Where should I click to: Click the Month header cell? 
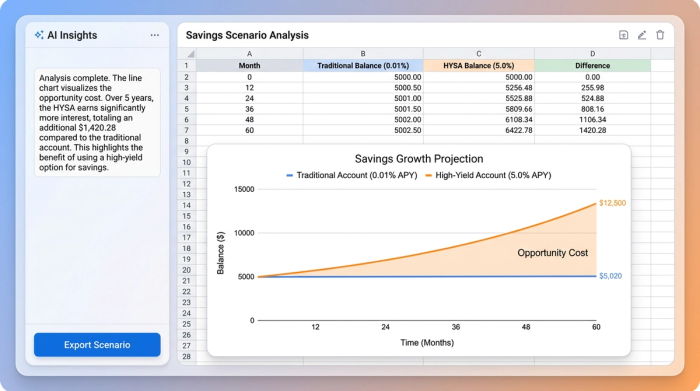pos(250,66)
